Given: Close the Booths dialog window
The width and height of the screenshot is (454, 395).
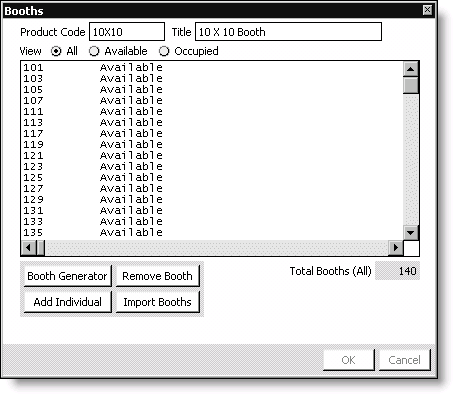Looking at the screenshot, I should tap(427, 10).
